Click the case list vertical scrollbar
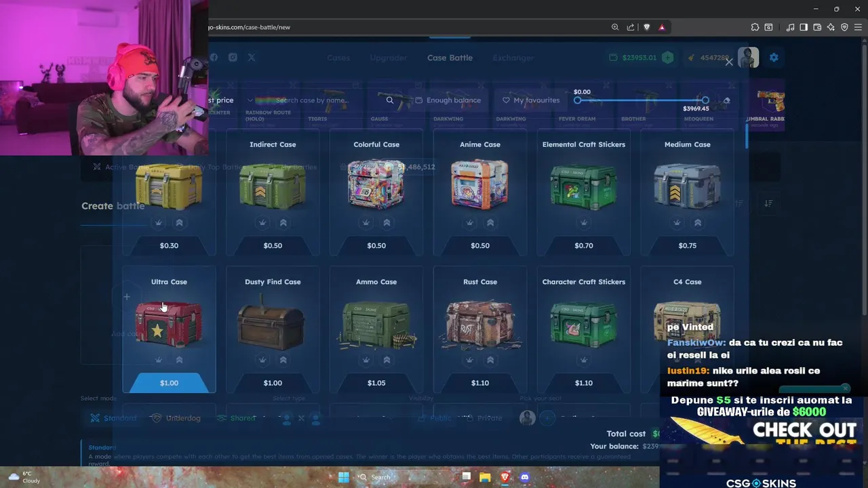This screenshot has width=868, height=488. [747, 136]
